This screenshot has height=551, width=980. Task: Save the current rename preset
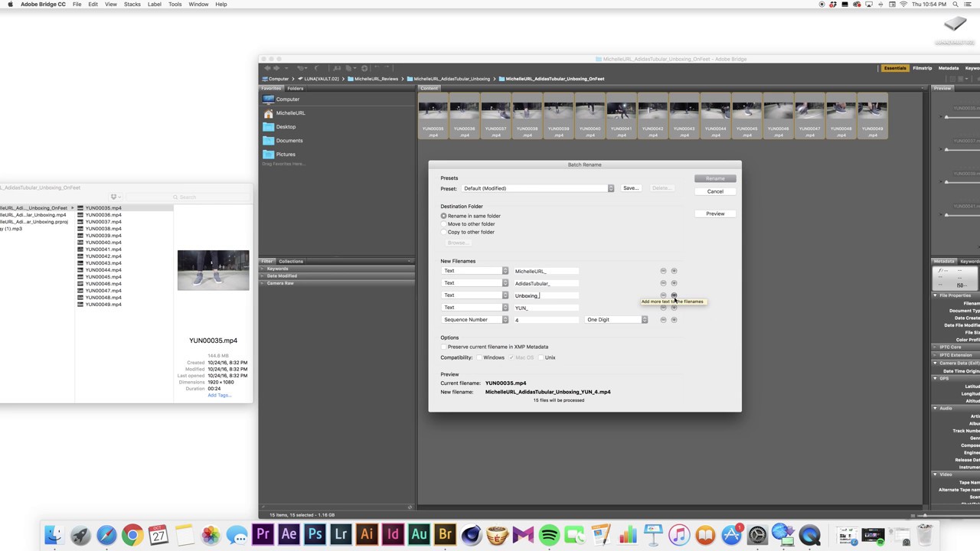point(630,188)
